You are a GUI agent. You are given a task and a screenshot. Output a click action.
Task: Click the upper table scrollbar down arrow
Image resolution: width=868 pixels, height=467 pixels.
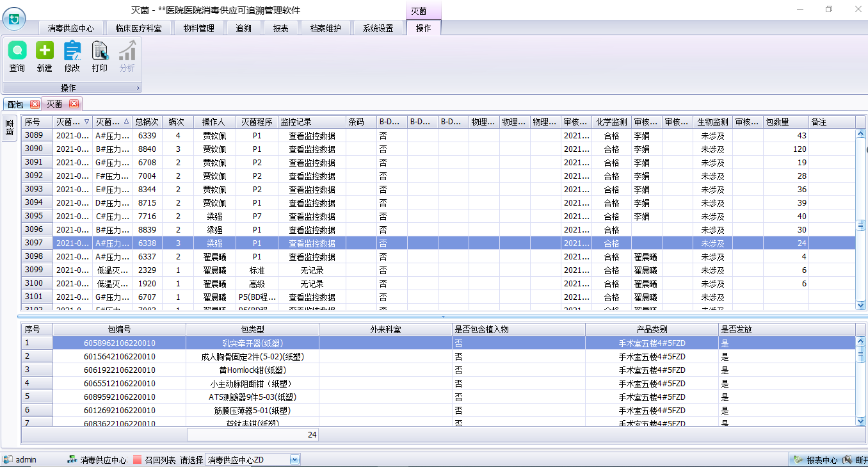pos(861,306)
